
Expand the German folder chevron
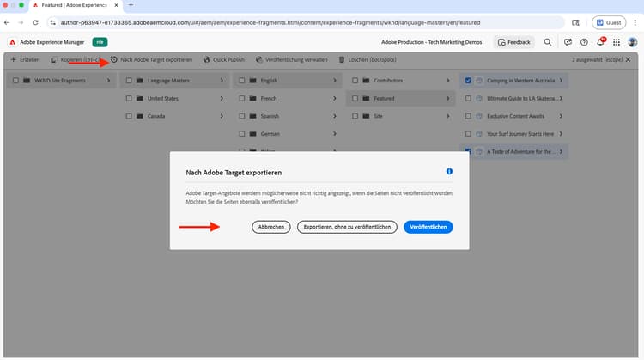click(335, 134)
